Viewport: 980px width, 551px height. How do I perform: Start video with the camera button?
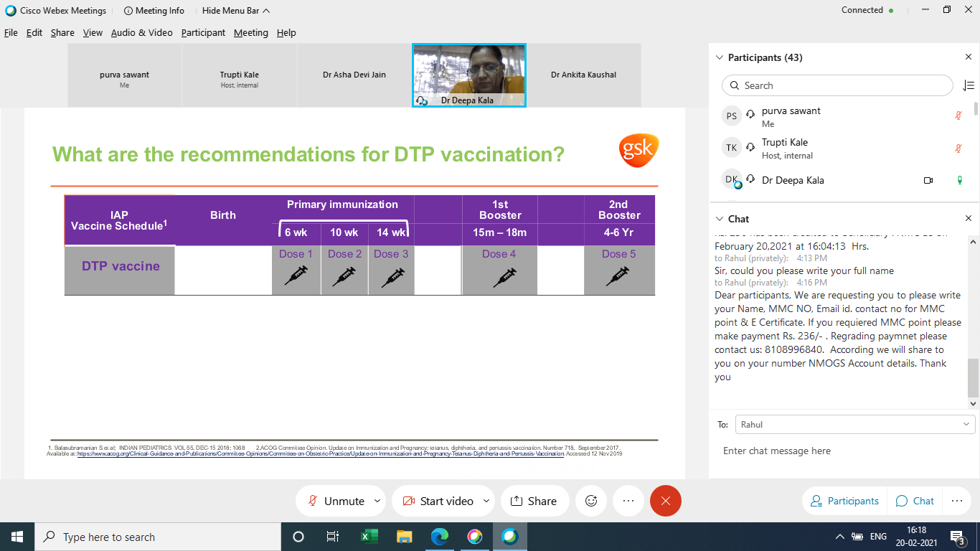tap(438, 501)
